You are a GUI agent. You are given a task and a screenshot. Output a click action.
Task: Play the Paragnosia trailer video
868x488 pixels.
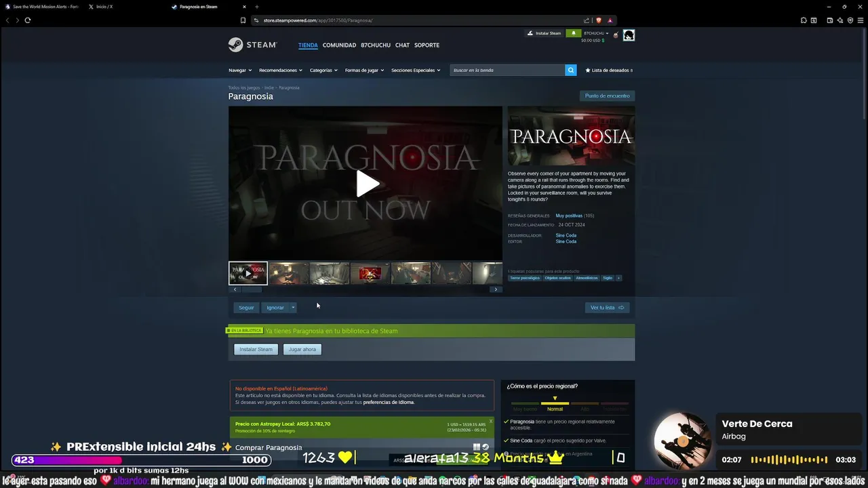click(x=367, y=184)
